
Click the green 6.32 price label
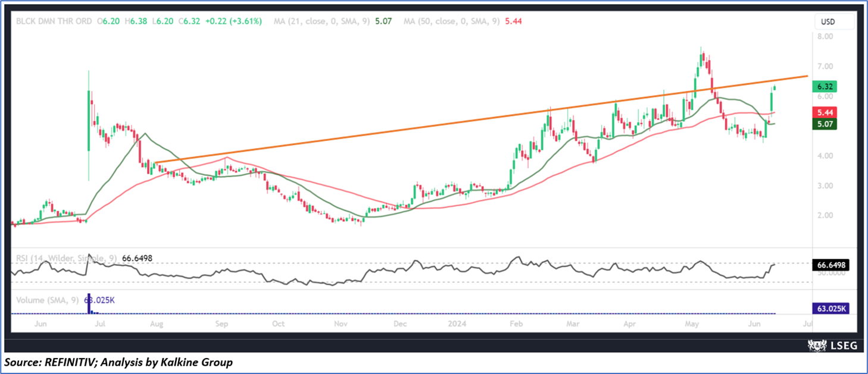coord(825,86)
